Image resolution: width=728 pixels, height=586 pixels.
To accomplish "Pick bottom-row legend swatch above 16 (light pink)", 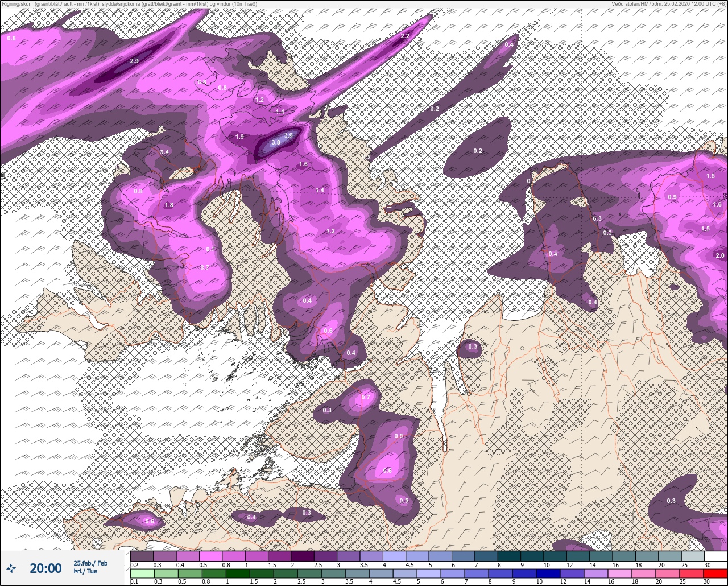I will [619, 573].
